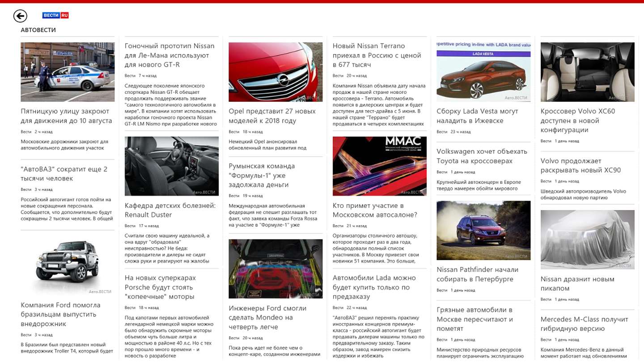Open article Грязные автомобили в Москве пересчитают
Screen dimensions: 644x362
tap(475, 319)
